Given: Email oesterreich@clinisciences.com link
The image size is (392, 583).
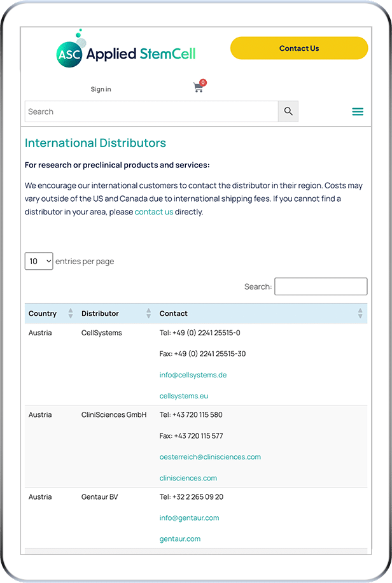Looking at the screenshot, I should tap(210, 457).
